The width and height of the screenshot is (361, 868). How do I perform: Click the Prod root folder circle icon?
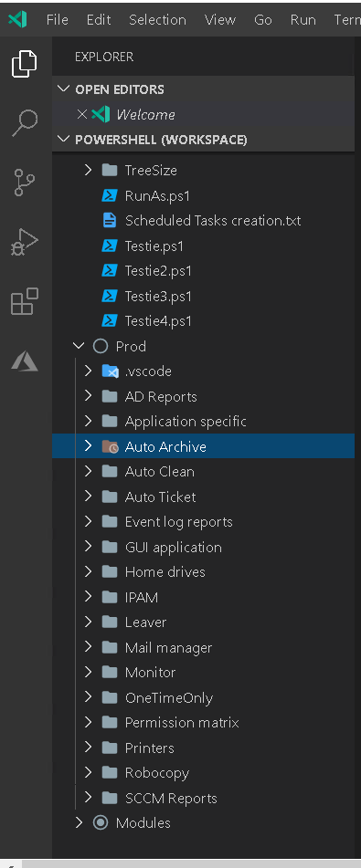point(101,347)
